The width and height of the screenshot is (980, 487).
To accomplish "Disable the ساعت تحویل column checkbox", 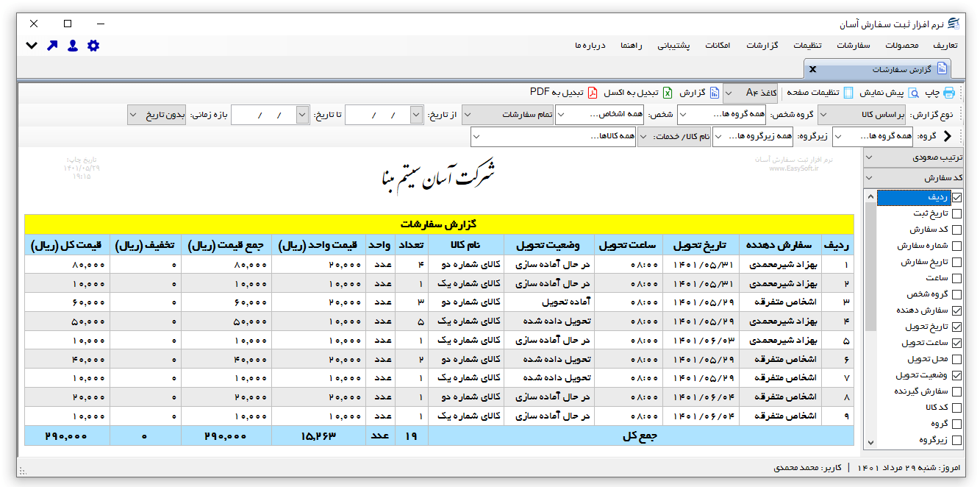I will coord(956,344).
